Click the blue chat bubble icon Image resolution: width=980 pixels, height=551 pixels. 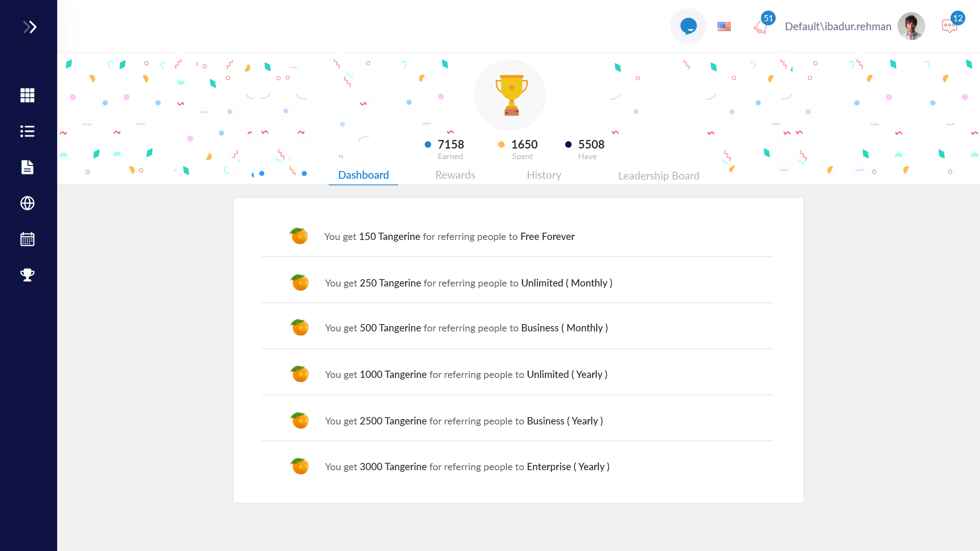pyautogui.click(x=688, y=27)
